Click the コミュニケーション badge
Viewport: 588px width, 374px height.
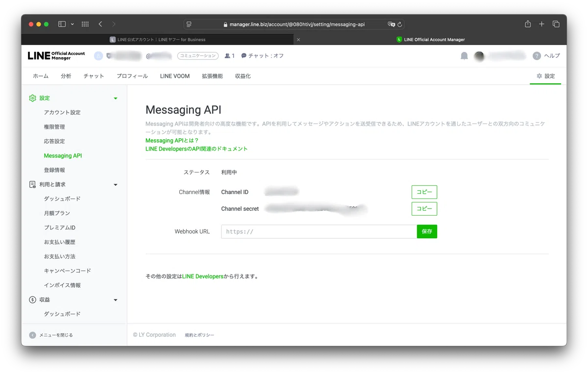coord(198,56)
